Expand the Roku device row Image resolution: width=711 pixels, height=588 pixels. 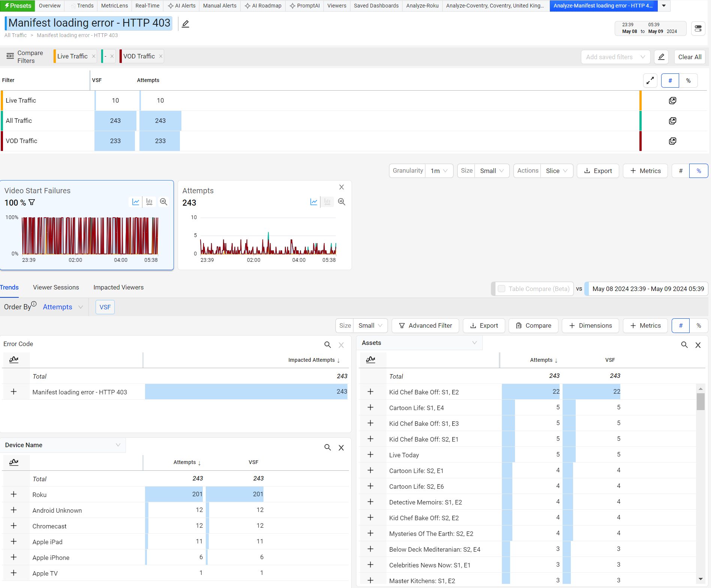tap(14, 494)
